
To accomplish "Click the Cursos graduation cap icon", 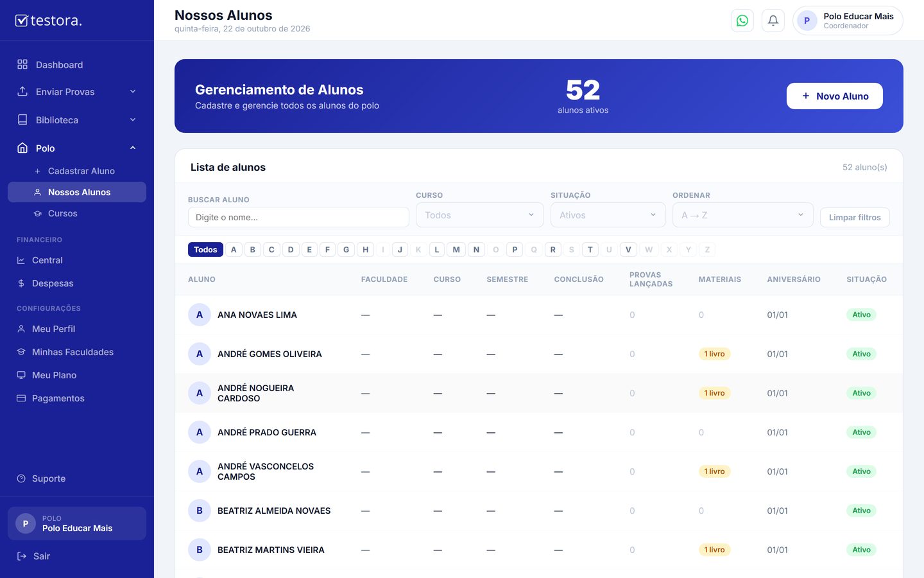I will pos(37,213).
